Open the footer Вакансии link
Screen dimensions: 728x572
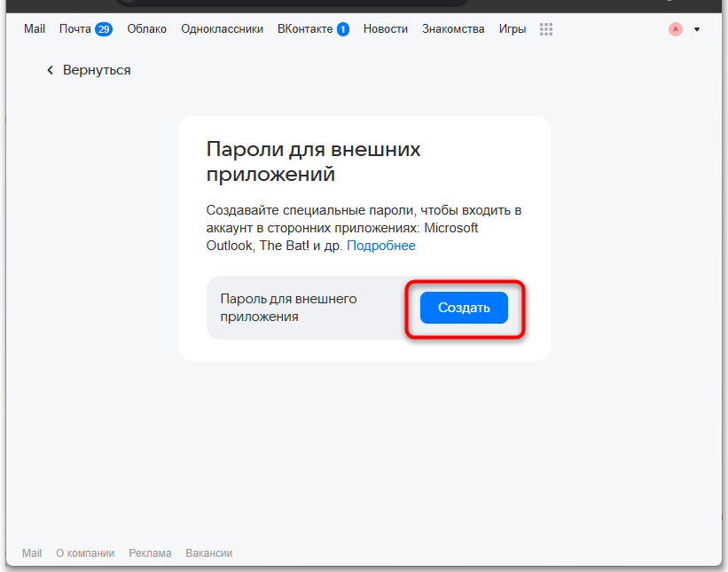pyautogui.click(x=209, y=553)
